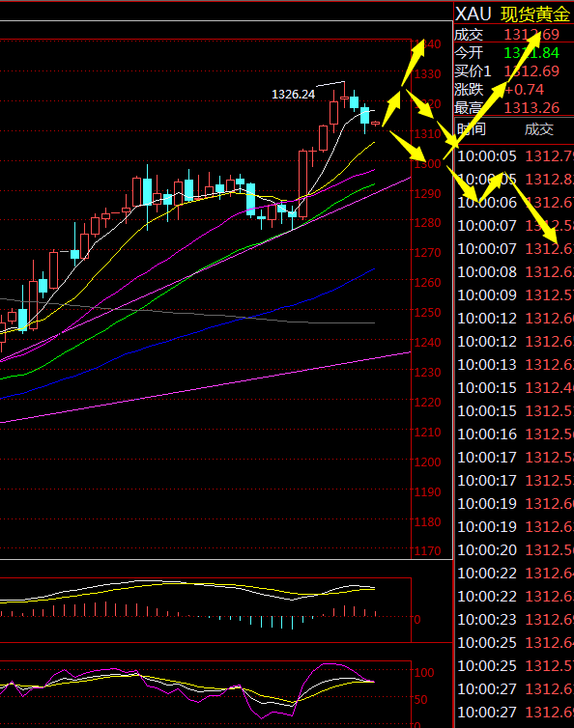Click the 100 level on KDJ indicator
The image size is (574, 728).
coord(424,672)
